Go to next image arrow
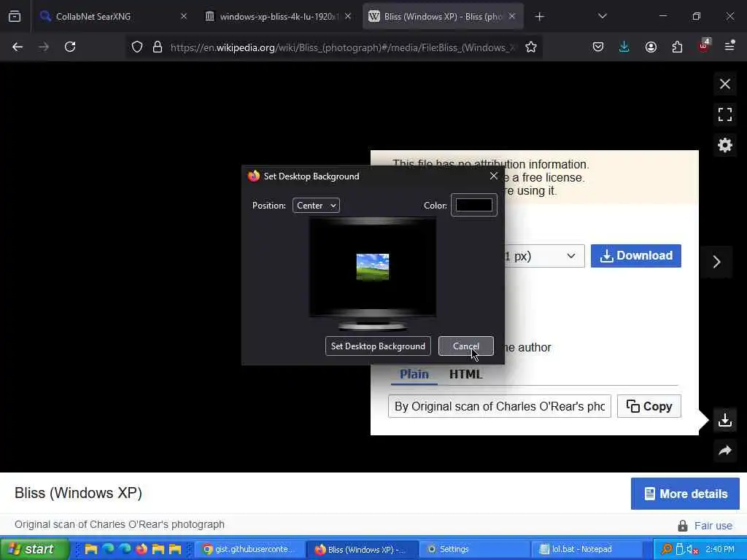 tap(717, 262)
